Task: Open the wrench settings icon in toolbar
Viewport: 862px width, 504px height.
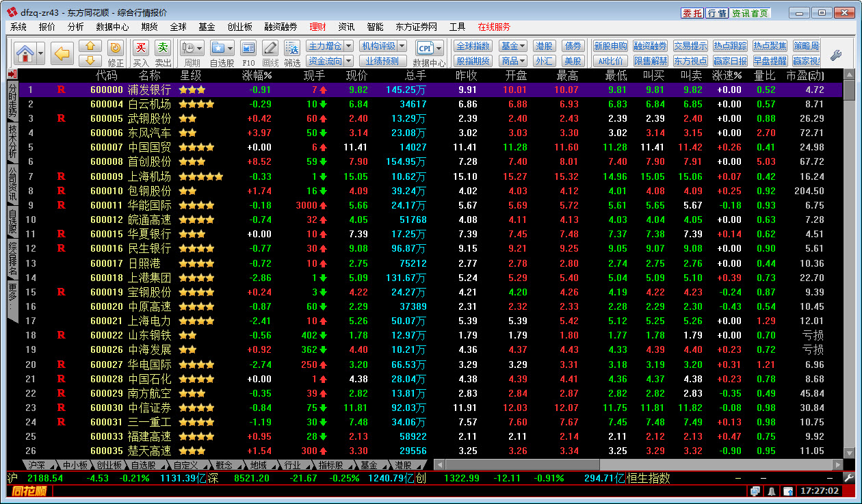Action: click(835, 55)
